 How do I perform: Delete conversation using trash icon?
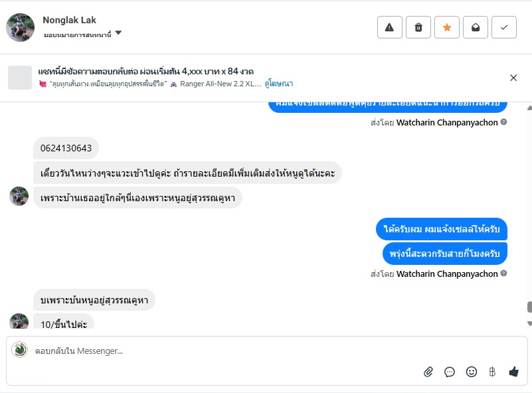[x=418, y=27]
